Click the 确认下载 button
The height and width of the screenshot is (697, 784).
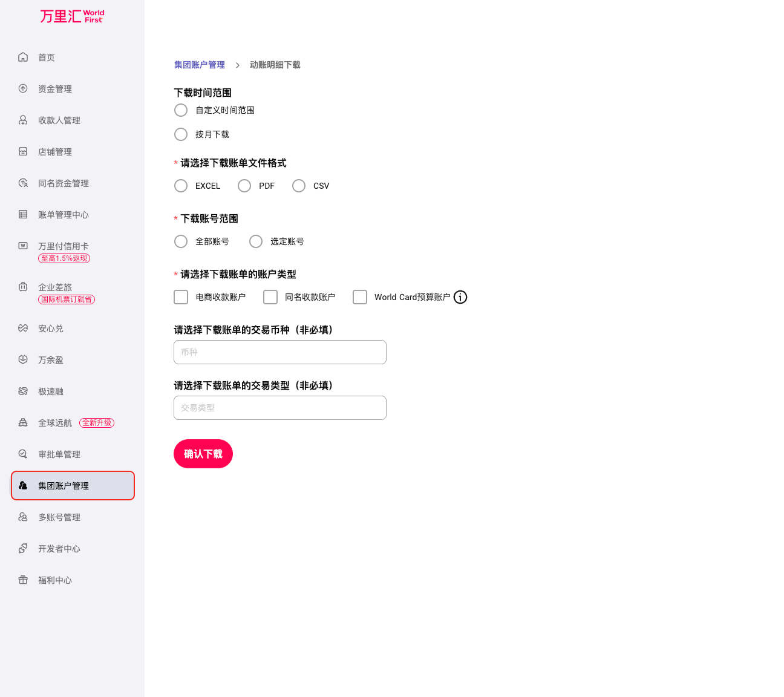click(x=203, y=454)
